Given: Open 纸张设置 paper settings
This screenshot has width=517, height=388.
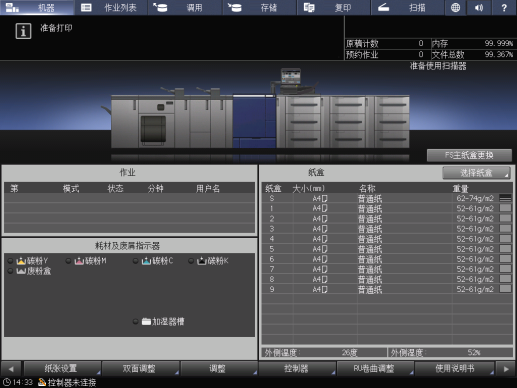Looking at the screenshot, I should coord(62,369).
